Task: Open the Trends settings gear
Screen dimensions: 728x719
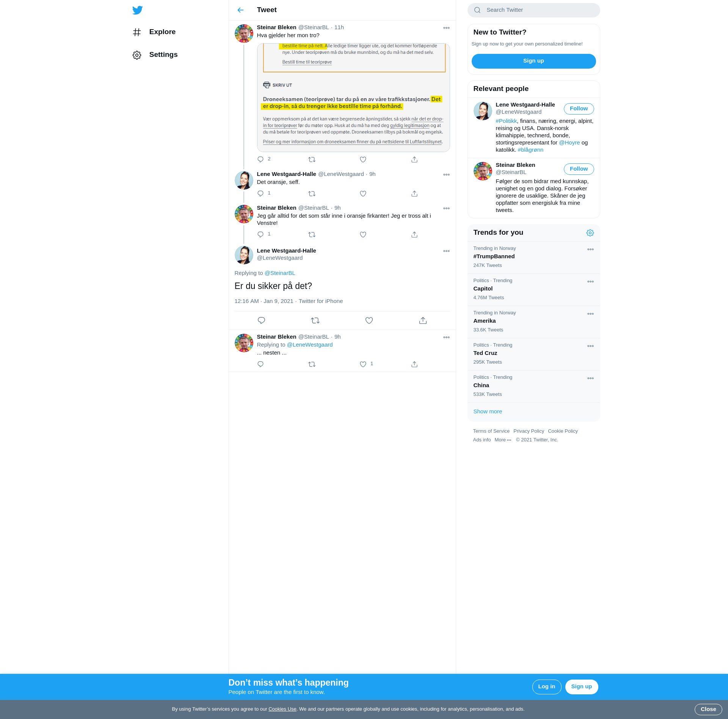Action: [590, 233]
